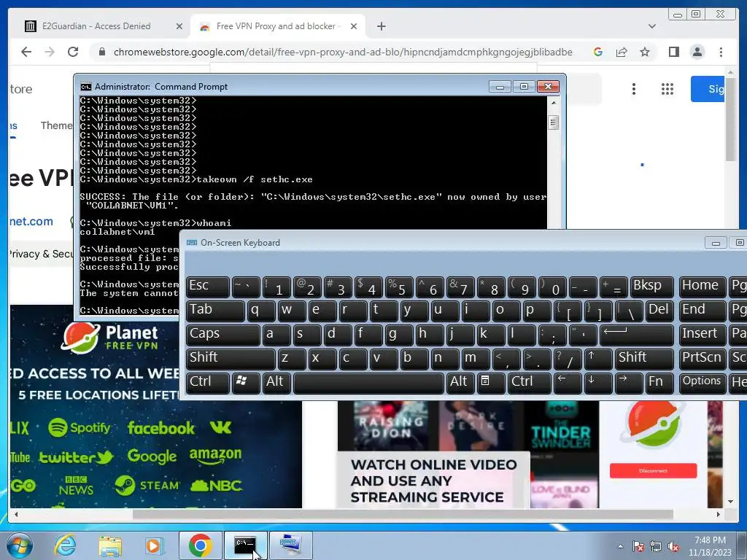Click the space bar key
This screenshot has width=747, height=560.
click(368, 382)
